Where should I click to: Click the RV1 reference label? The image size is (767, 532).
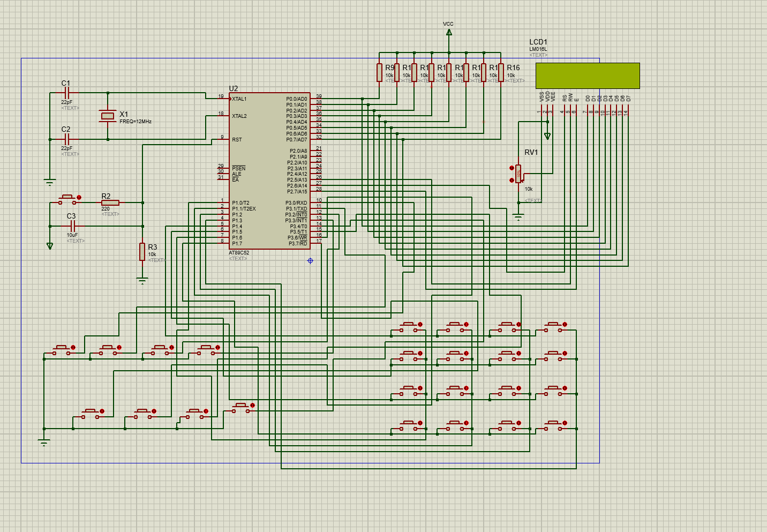531,153
